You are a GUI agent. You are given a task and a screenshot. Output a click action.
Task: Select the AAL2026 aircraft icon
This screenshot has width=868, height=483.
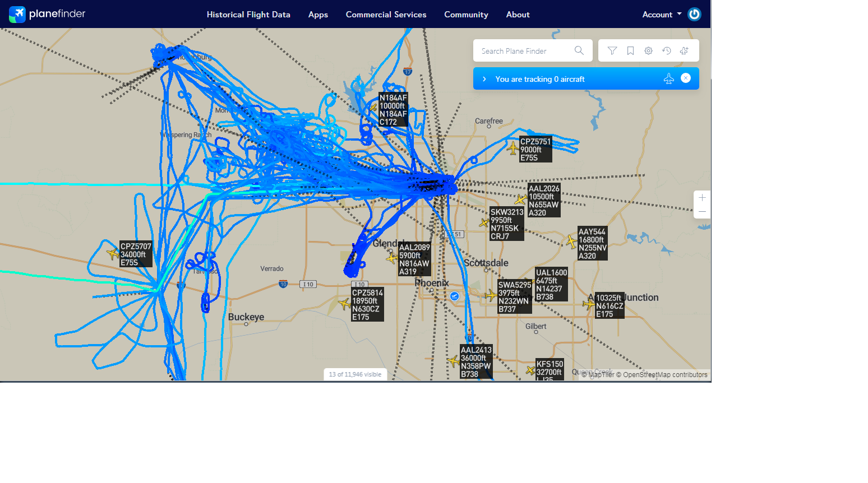pos(521,199)
